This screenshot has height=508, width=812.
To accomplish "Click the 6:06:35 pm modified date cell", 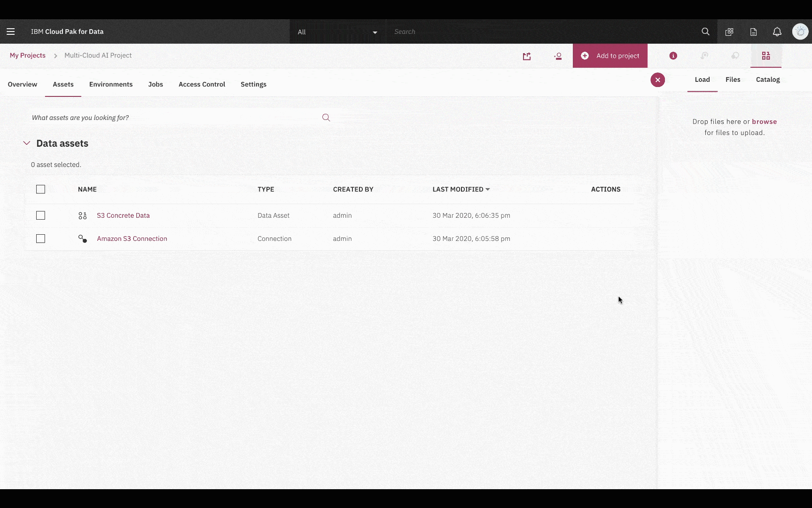I will [471, 215].
